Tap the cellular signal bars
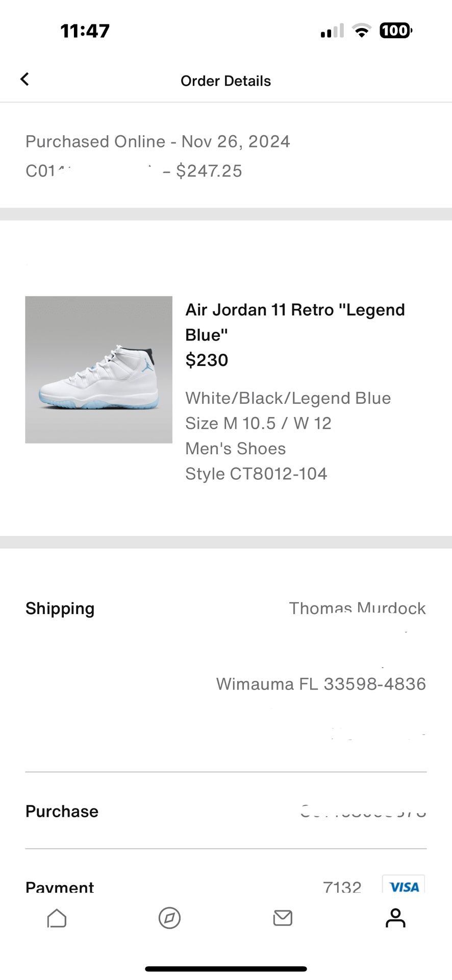 tap(332, 31)
